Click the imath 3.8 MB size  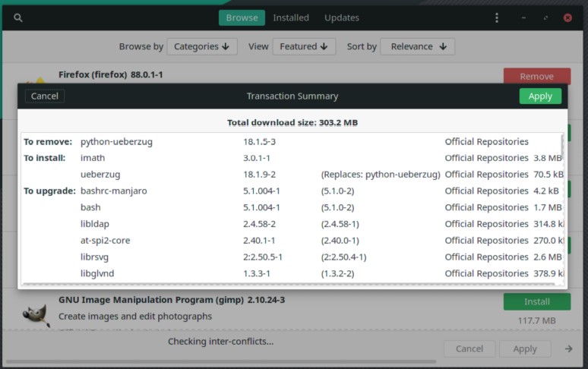pyautogui.click(x=548, y=158)
